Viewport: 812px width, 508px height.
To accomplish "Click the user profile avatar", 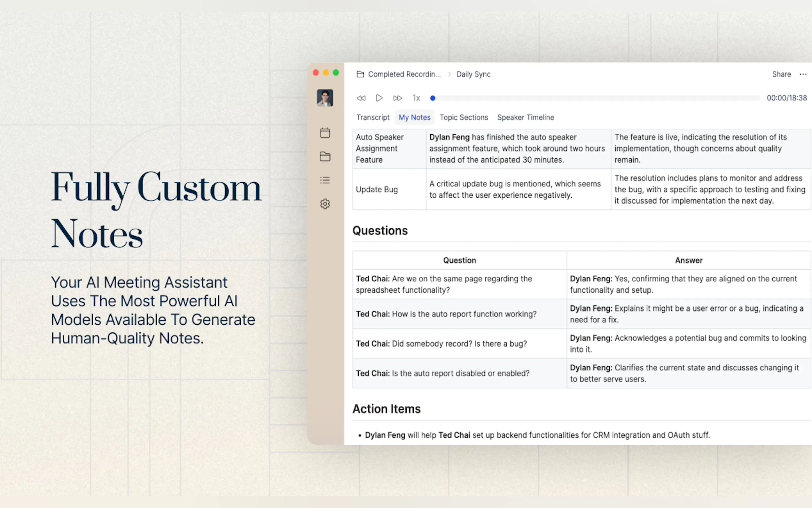I will coord(324,98).
